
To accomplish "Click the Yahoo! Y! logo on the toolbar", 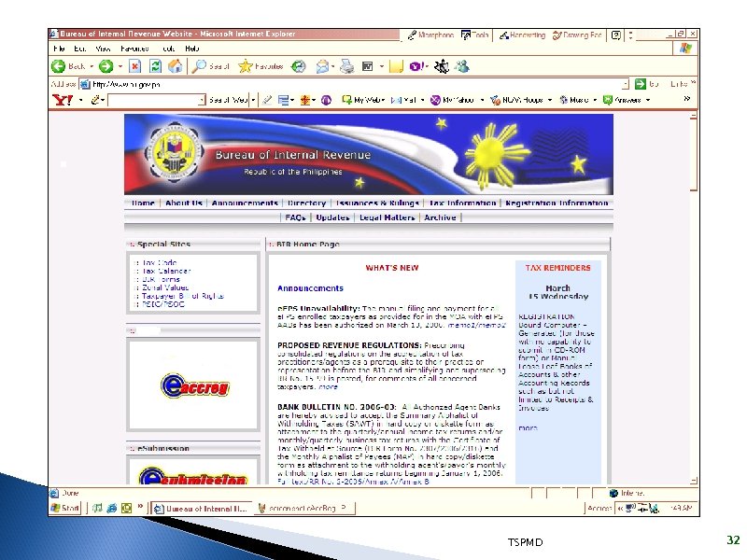I will point(63,100).
